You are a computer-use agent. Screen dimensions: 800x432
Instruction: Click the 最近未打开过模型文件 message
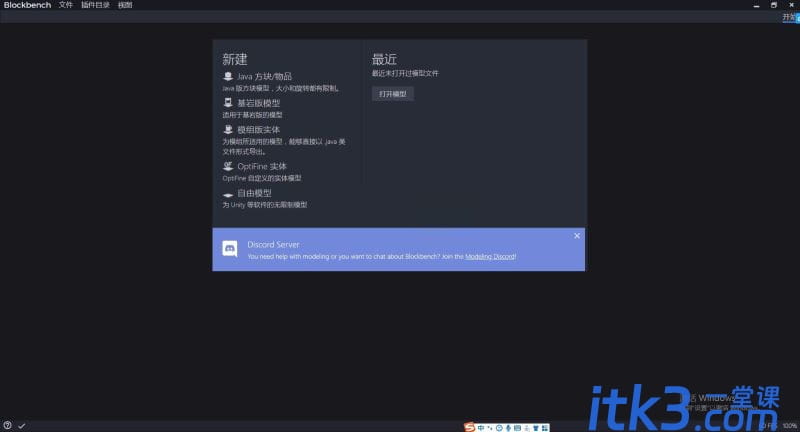(405, 73)
